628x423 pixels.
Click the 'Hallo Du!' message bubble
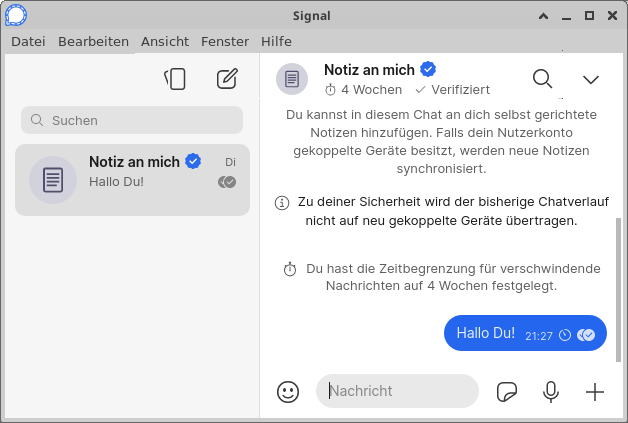[x=525, y=333]
